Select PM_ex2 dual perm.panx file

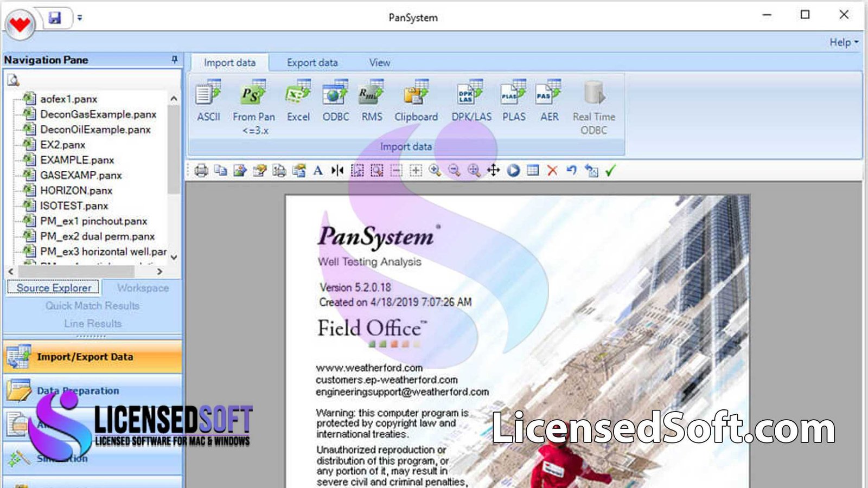(x=97, y=236)
